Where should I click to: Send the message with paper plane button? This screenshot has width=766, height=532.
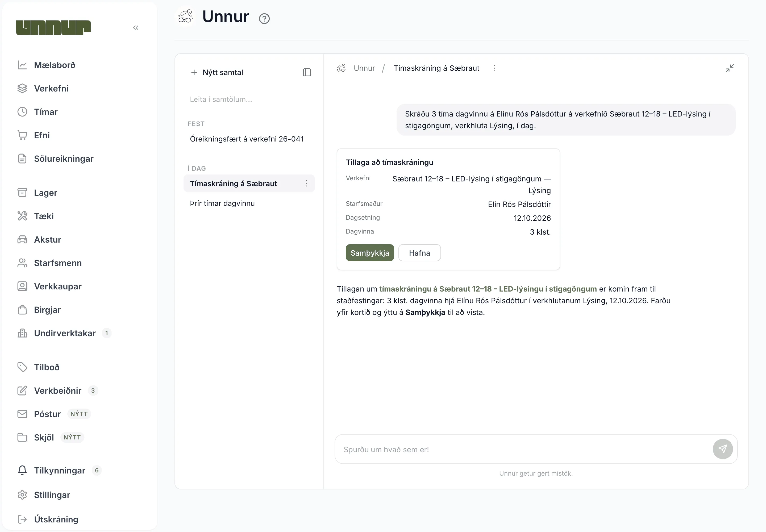723,449
